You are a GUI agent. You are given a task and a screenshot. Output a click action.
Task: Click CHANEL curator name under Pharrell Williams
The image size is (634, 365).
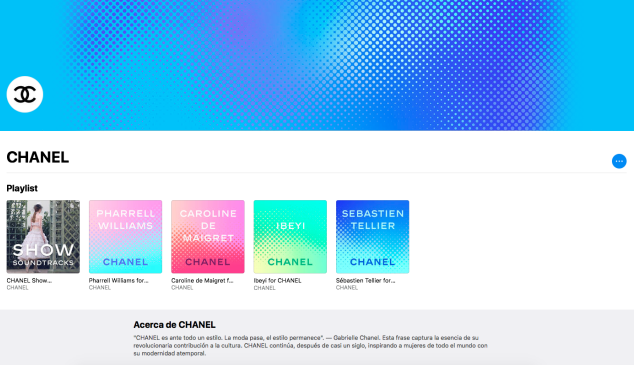(x=100, y=288)
